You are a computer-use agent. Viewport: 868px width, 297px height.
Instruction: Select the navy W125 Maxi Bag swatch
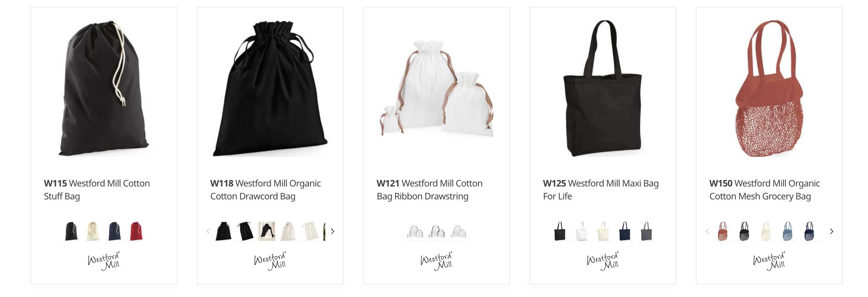tap(625, 231)
